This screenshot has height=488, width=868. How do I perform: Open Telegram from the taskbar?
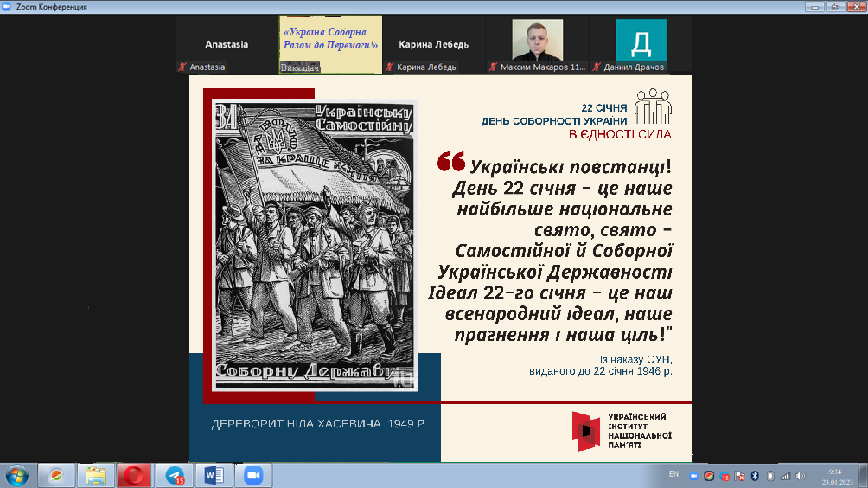point(175,476)
